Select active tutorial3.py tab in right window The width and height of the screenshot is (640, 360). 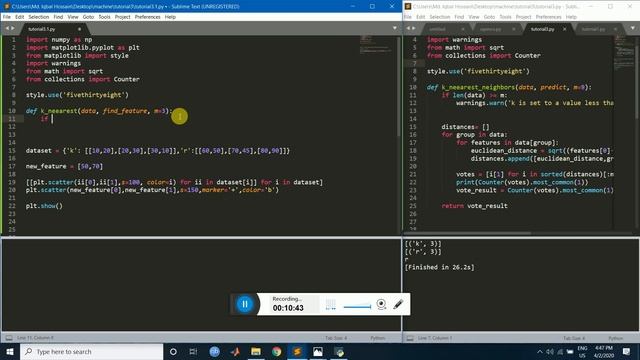(543, 29)
